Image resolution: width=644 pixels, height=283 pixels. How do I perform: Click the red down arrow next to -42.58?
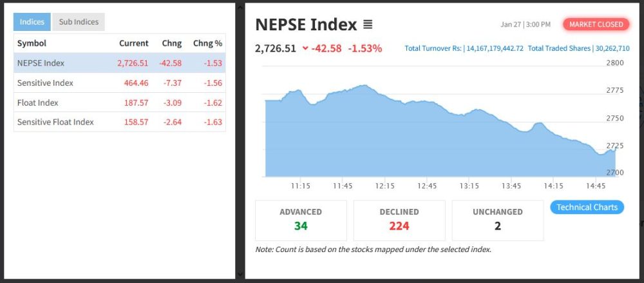[305, 48]
